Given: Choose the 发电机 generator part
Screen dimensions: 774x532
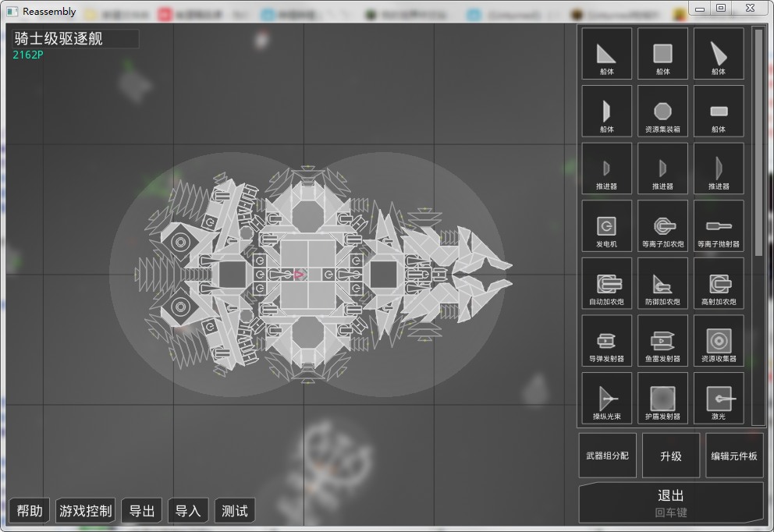Looking at the screenshot, I should pos(606,226).
